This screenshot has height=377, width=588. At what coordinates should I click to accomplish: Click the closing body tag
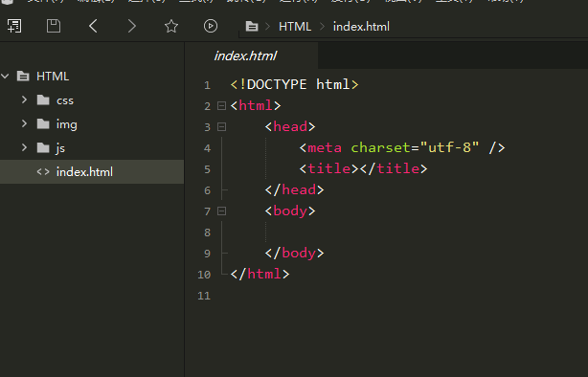(x=294, y=254)
